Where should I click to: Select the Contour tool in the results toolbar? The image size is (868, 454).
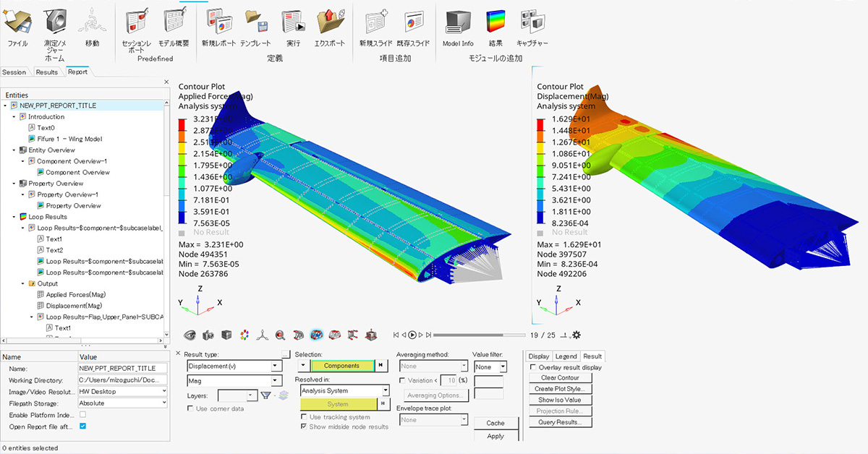click(316, 335)
